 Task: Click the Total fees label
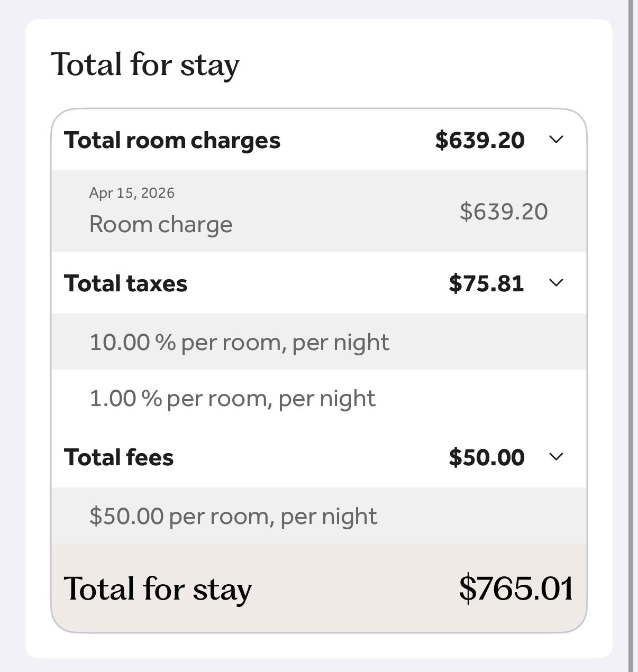119,457
